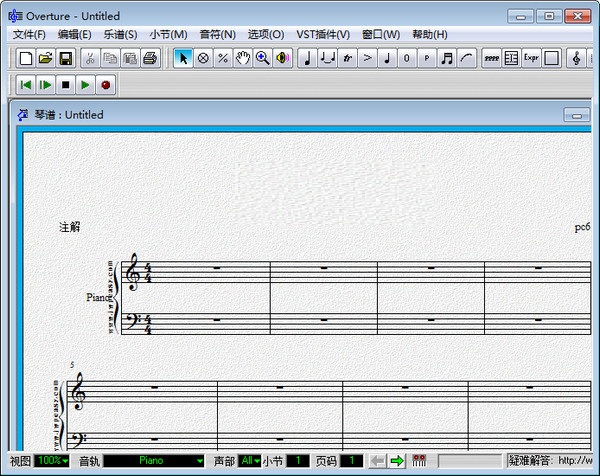
Task: Click the treble clef of first system
Action: coord(132,272)
